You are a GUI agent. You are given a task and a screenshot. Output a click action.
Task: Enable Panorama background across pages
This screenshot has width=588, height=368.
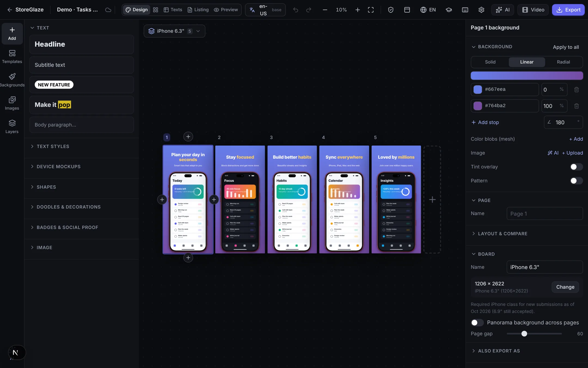tap(477, 322)
